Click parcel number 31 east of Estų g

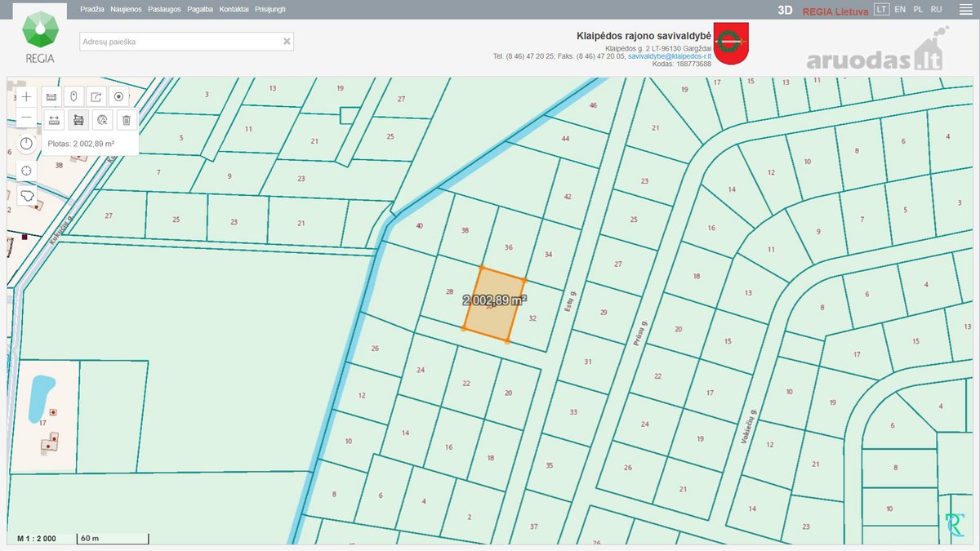coord(588,362)
